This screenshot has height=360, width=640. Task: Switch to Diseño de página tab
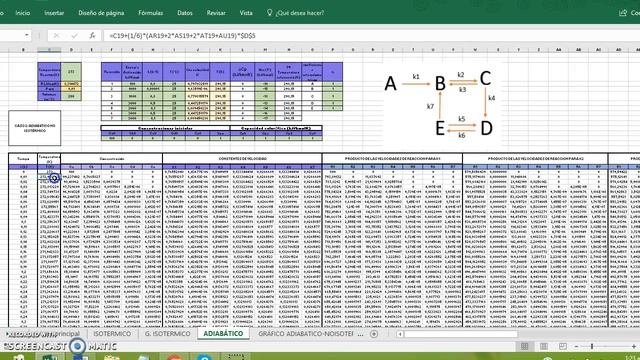pos(101,13)
